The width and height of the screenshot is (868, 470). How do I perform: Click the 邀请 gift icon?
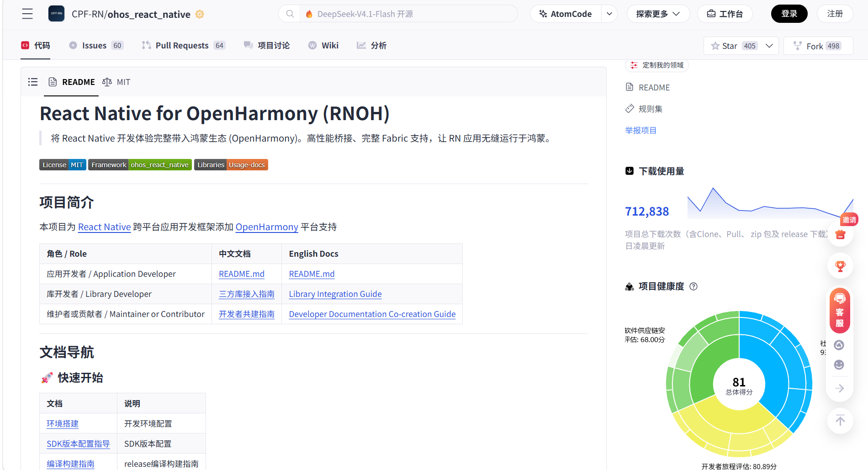tap(841, 234)
